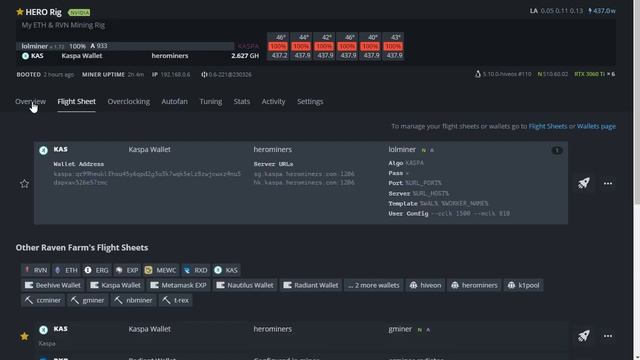Click the page vertical scrollbar
Viewport: 640px width, 360px height.
636,102
